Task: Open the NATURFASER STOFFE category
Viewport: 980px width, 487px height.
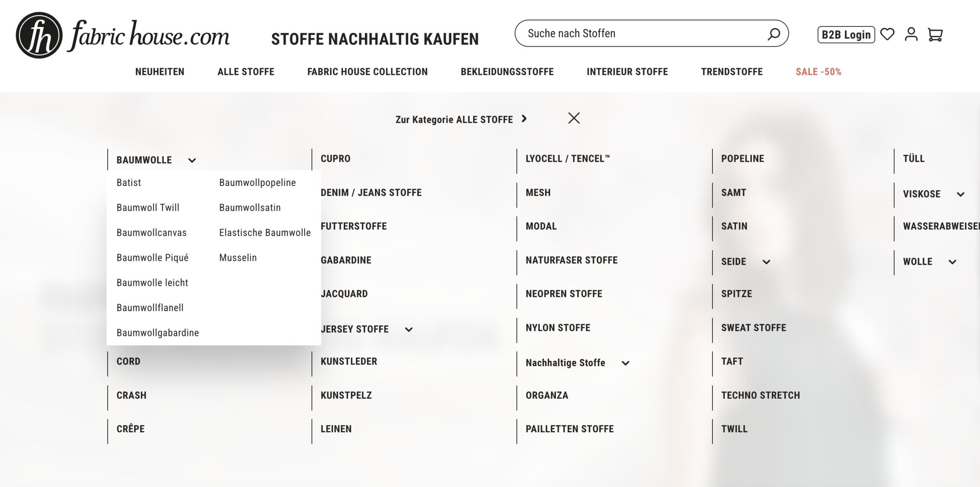Action: coord(572,260)
